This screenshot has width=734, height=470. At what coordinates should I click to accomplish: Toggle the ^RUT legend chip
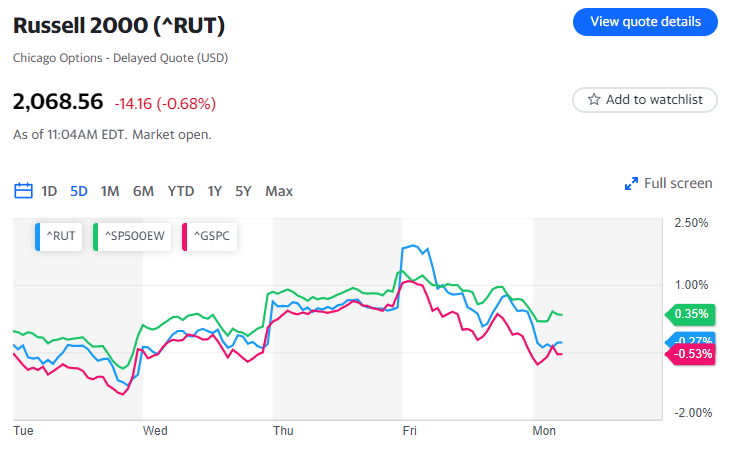(x=60, y=237)
